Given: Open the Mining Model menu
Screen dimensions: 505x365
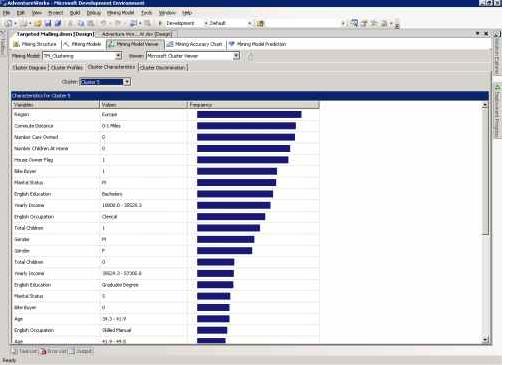Looking at the screenshot, I should point(120,13).
